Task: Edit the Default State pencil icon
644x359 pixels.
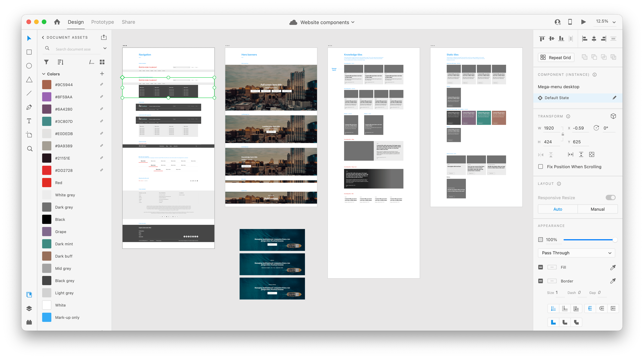Action: pos(615,98)
